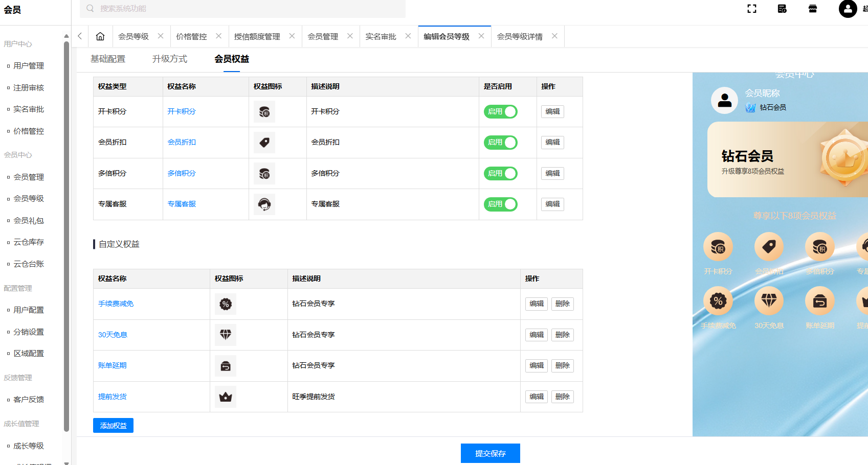The width and height of the screenshot is (868, 465).
Task: Close the 实名审批 tab
Action: (408, 36)
